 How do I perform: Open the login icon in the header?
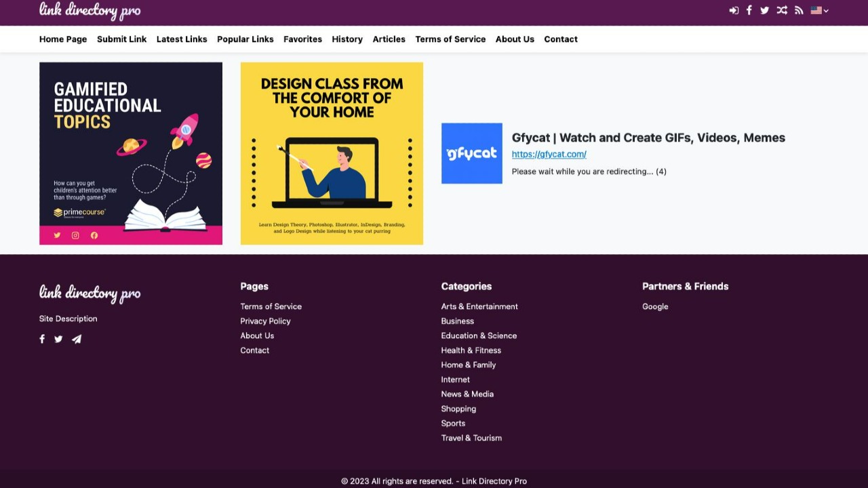pyautogui.click(x=734, y=10)
